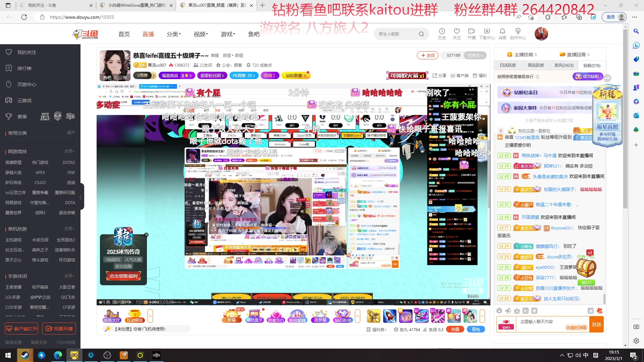Switch to the 钻粉(576) tab
Screen dimensions: 644x362
(592, 65)
